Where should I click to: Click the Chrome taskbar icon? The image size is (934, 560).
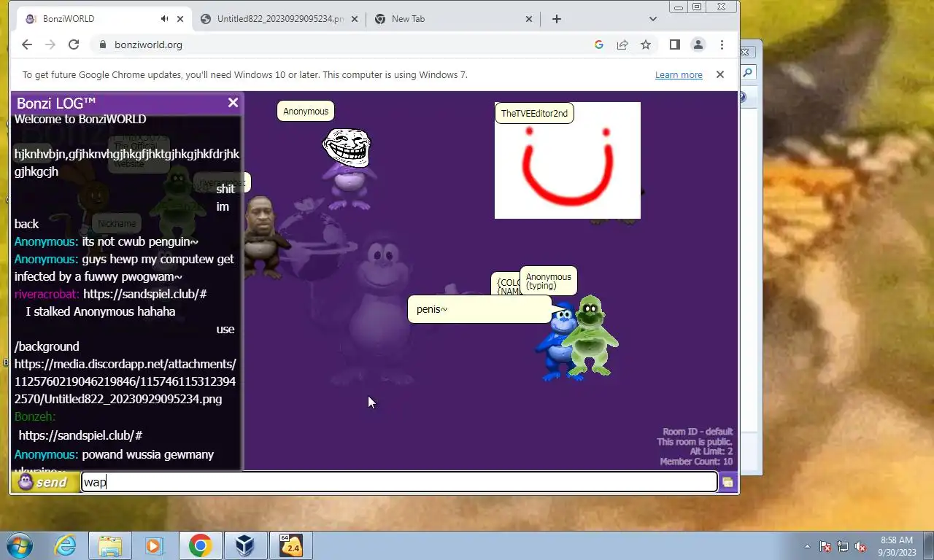pyautogui.click(x=199, y=545)
